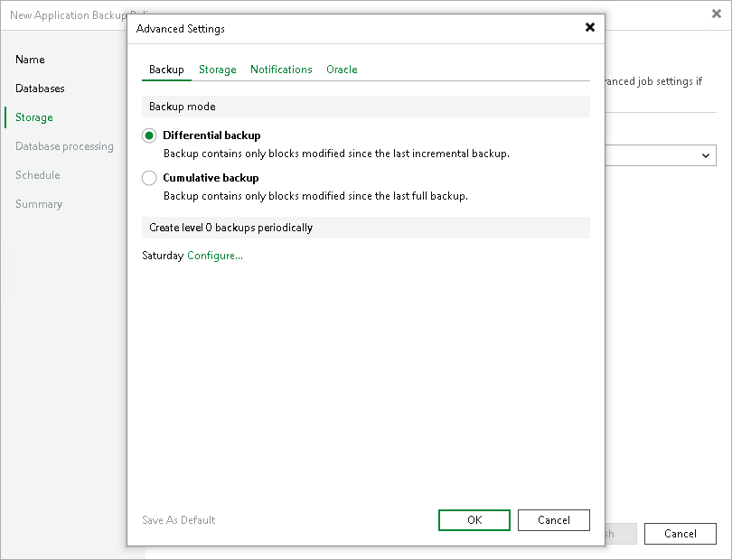View the Summary wizard step
The image size is (732, 560).
tap(39, 204)
